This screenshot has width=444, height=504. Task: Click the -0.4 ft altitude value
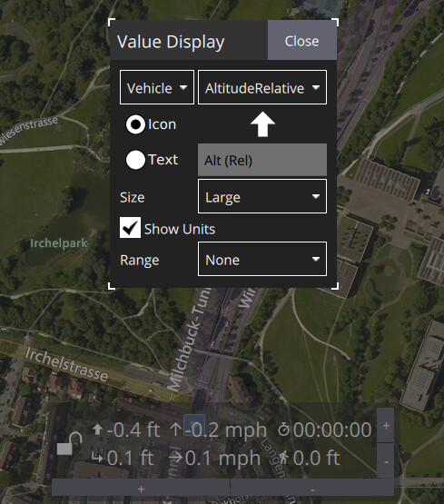pos(133,430)
